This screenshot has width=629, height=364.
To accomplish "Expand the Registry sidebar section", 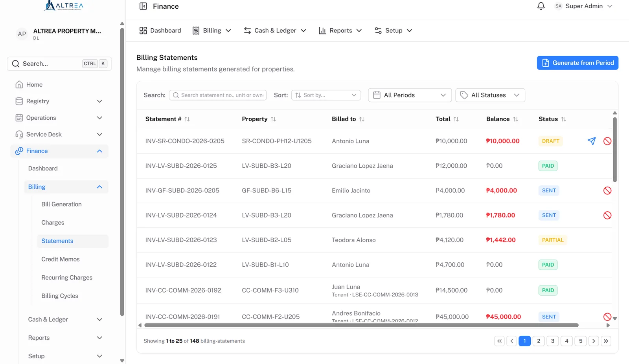I will pos(59,101).
